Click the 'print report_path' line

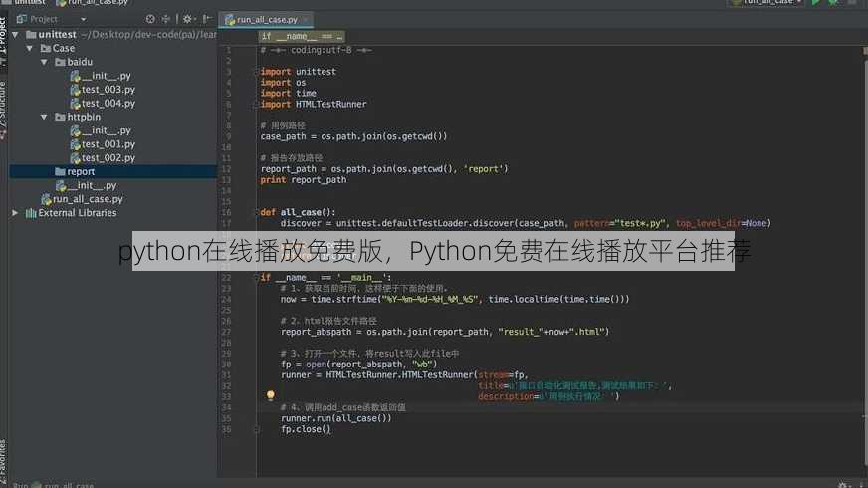tap(304, 180)
